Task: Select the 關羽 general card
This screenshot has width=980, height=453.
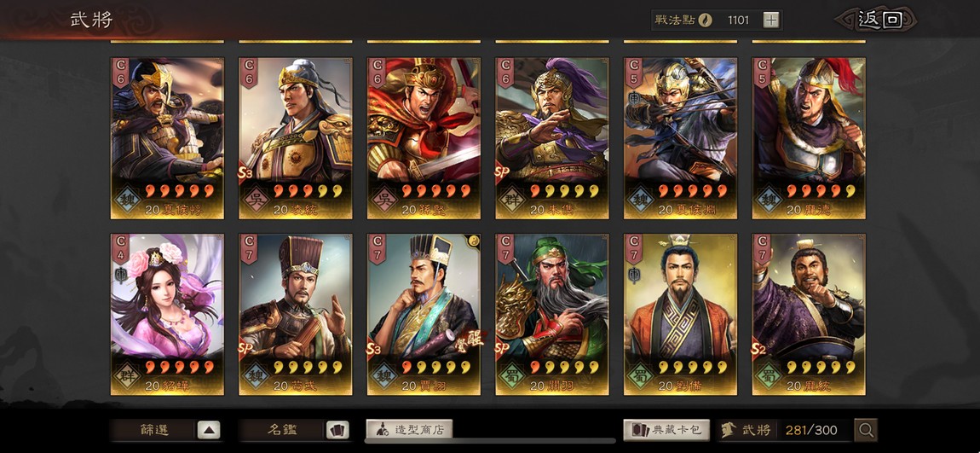Action: 552,315
